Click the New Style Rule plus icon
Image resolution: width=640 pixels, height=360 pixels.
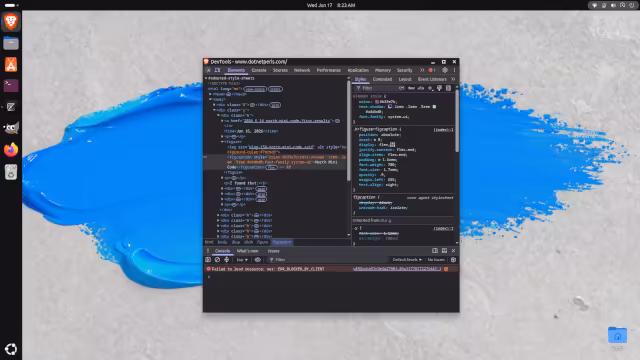point(430,88)
